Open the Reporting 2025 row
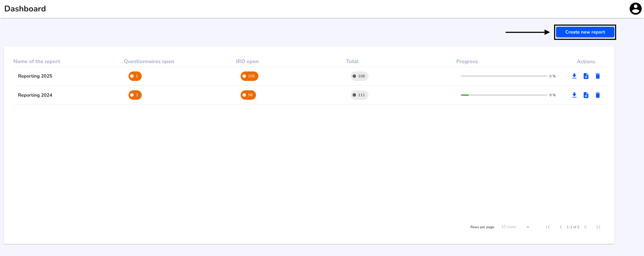Viewport: 644px width, 256px height. [309, 76]
